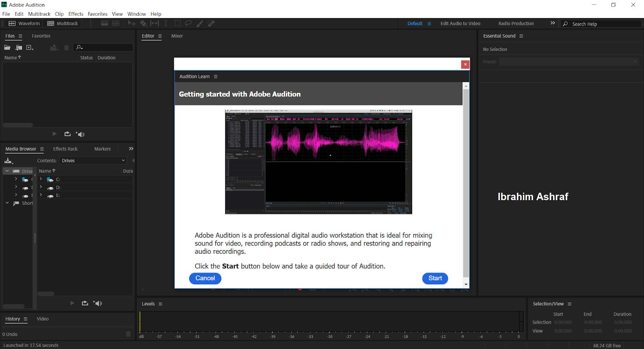Click the Open File folder icon in Files panel
Image resolution: width=644 pixels, height=349 pixels.
(x=7, y=47)
